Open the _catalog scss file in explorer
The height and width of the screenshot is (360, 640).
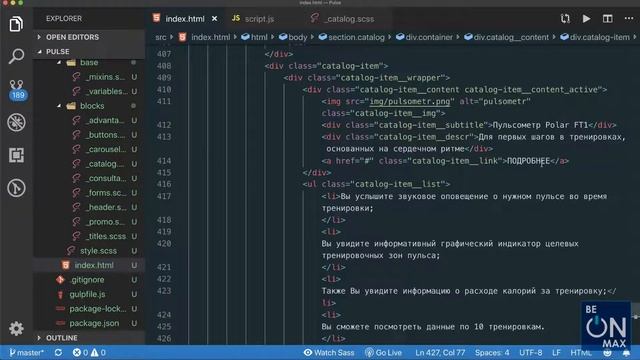point(105,164)
